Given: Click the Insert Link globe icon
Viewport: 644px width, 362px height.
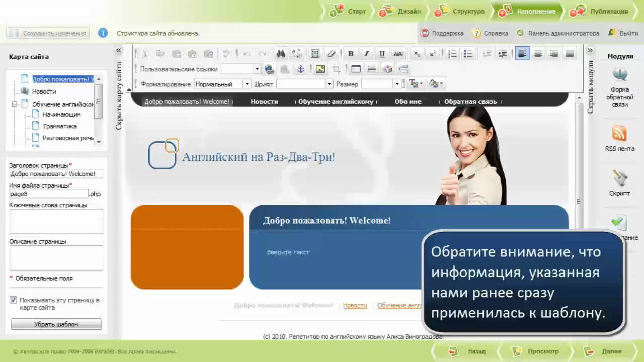Looking at the screenshot, I should (x=269, y=69).
